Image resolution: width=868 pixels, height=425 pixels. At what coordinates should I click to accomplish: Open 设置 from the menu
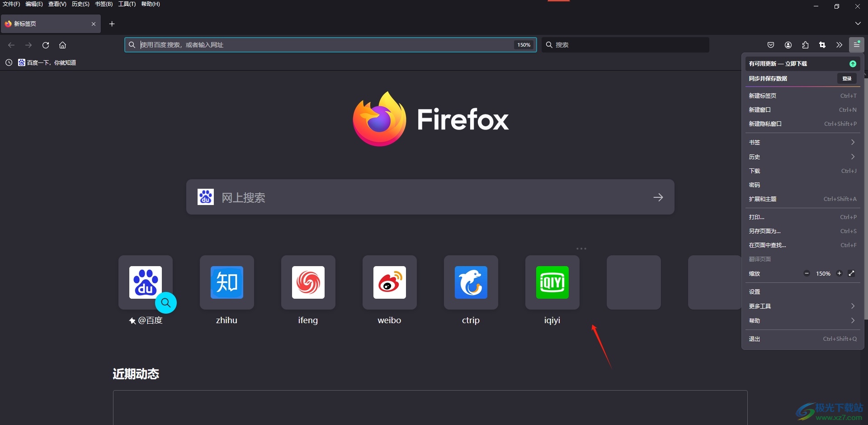point(803,292)
